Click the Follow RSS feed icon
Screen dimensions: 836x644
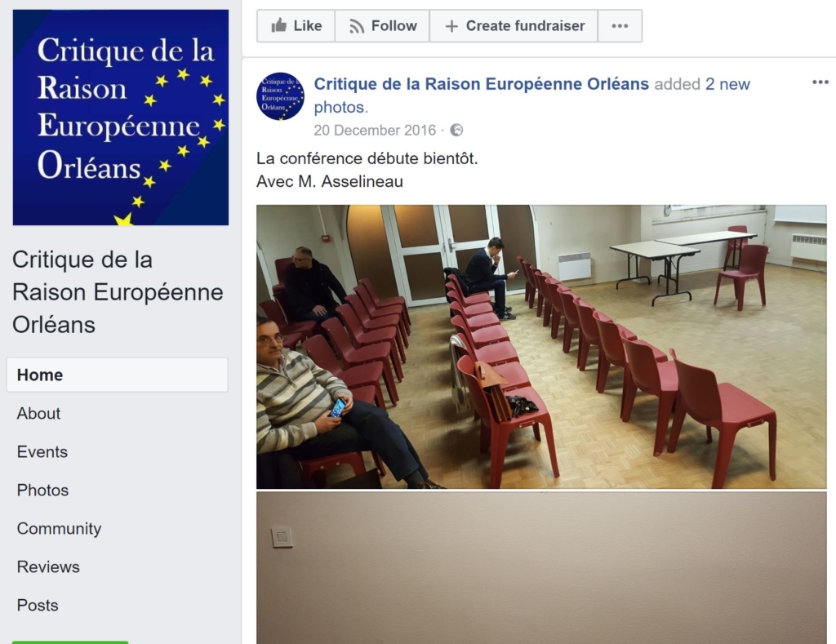pos(356,25)
